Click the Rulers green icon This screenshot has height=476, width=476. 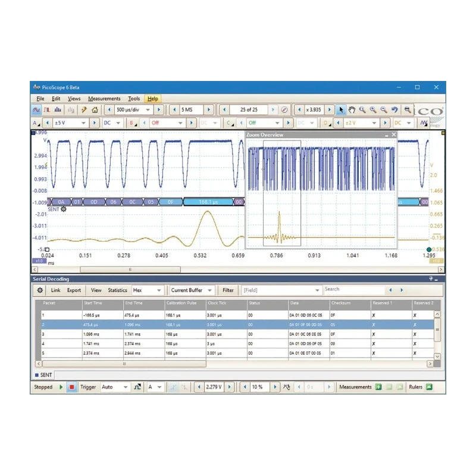tap(429, 387)
